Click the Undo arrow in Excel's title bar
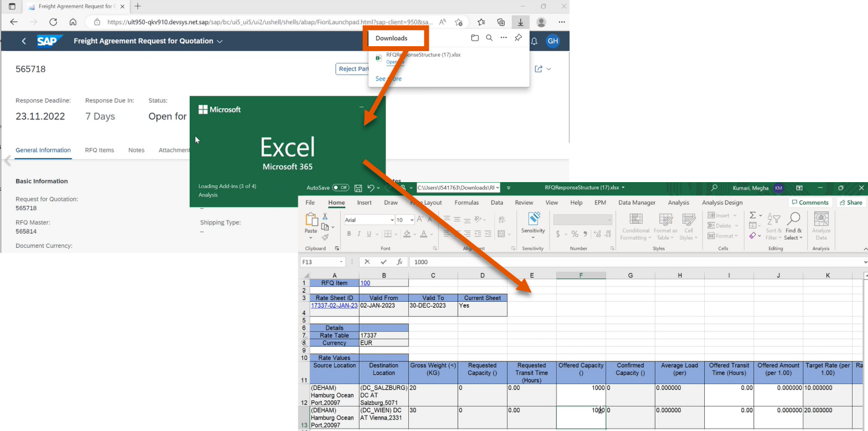 (371, 188)
